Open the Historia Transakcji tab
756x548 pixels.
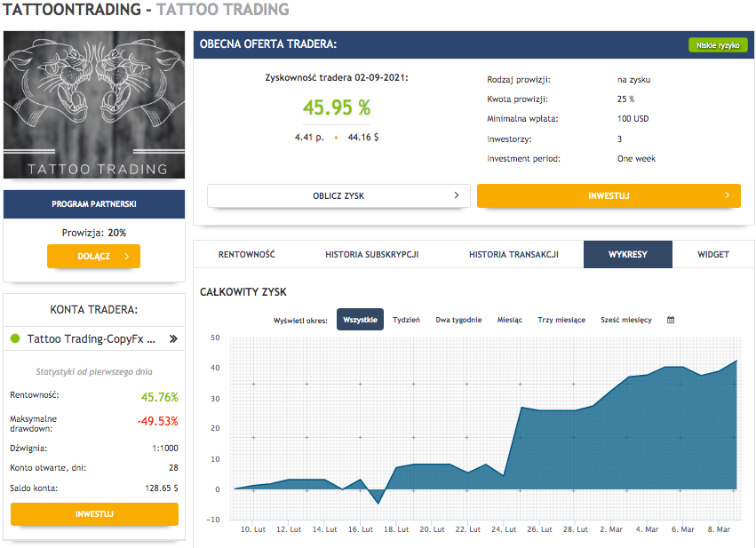[513, 255]
